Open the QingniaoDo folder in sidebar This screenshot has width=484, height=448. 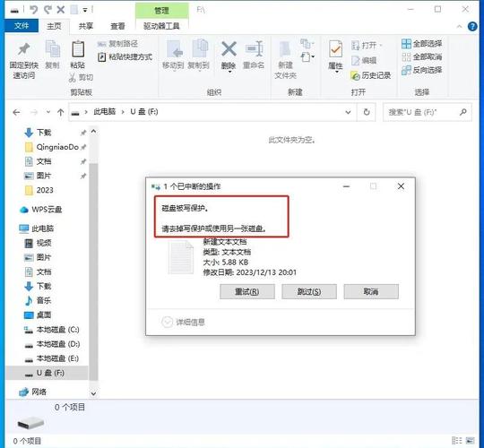point(57,147)
